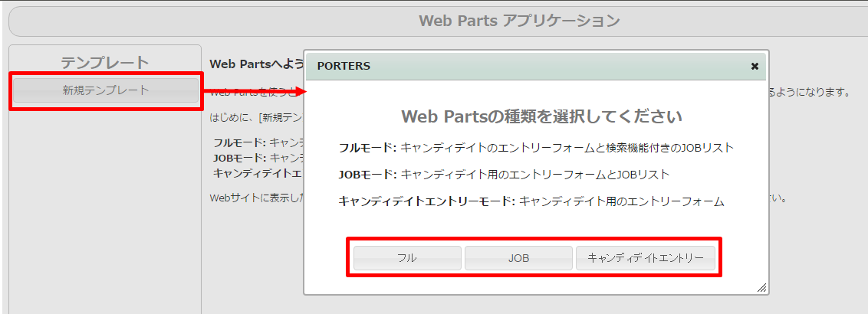Click the Webサイトに表示し text on the background page
868x314 pixels.
256,198
